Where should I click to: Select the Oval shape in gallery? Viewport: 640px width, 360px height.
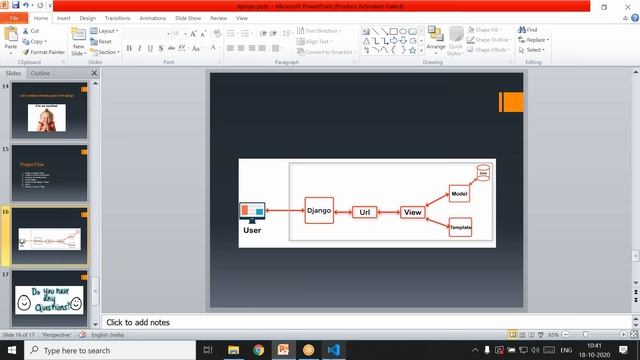pyautogui.click(x=403, y=31)
